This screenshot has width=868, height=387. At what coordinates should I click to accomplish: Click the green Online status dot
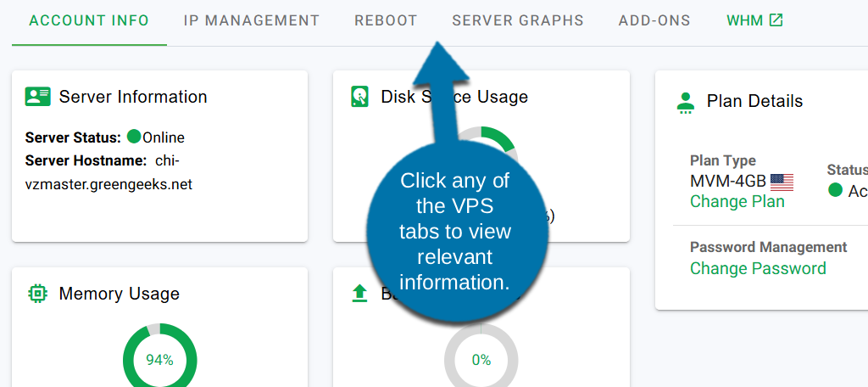pyautogui.click(x=134, y=137)
